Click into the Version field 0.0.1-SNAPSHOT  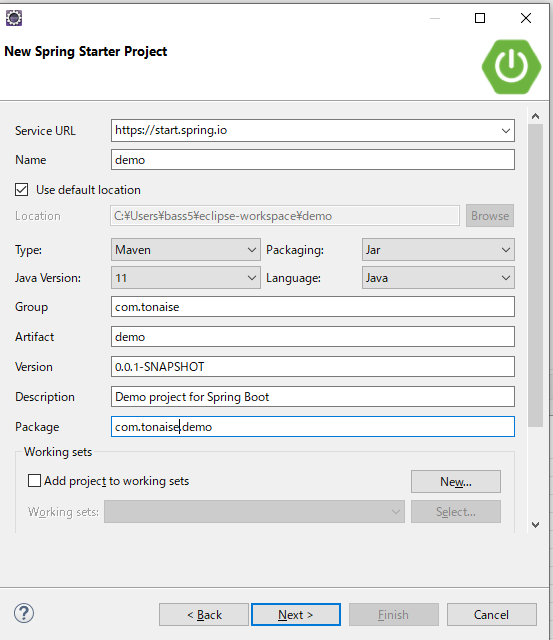tap(313, 367)
